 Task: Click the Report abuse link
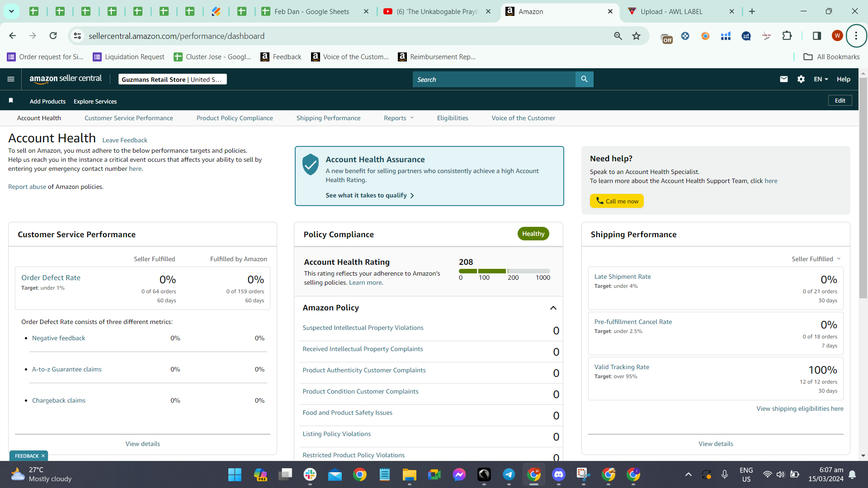coord(27,187)
